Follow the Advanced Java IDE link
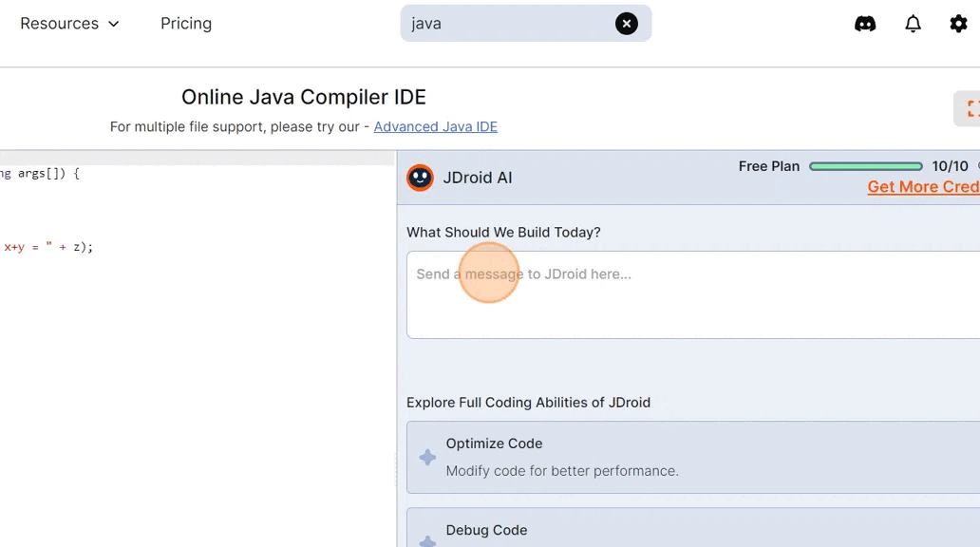This screenshot has width=980, height=547. click(435, 126)
